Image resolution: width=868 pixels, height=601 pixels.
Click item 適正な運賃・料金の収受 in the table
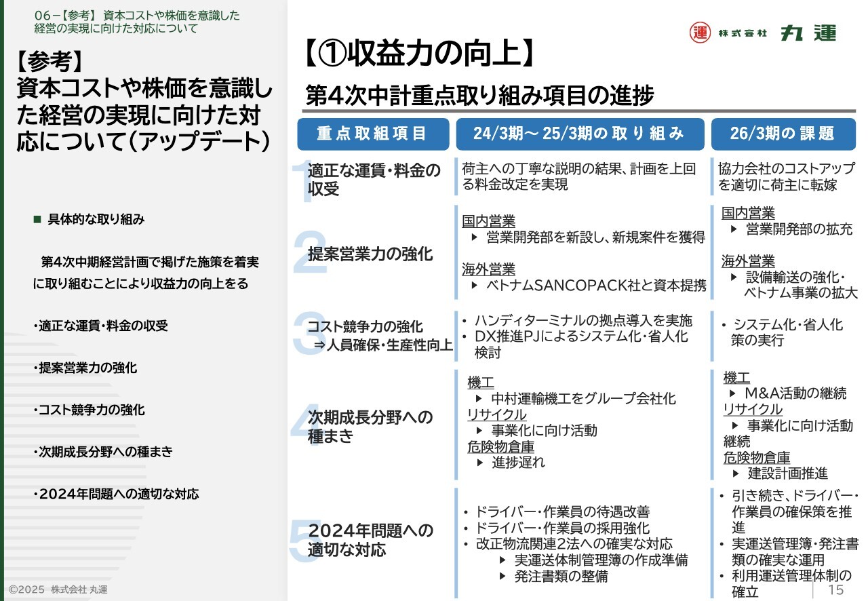pyautogui.click(x=374, y=179)
